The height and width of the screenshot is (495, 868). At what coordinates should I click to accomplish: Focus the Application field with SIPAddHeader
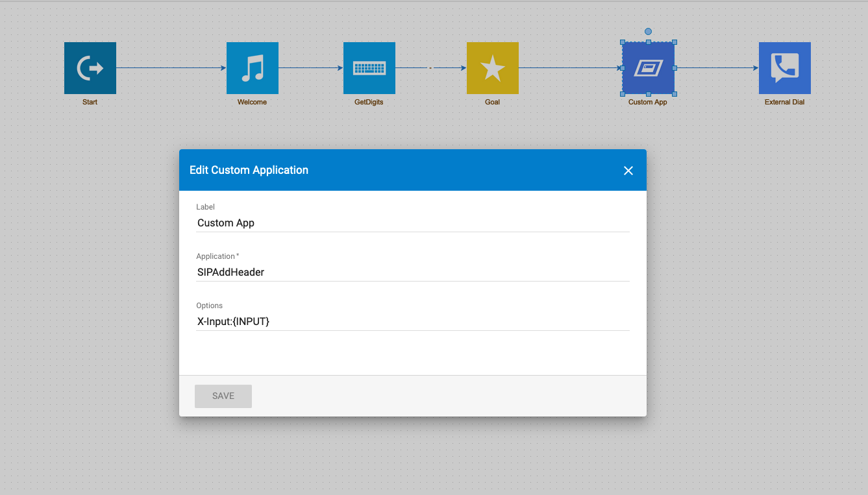[413, 272]
